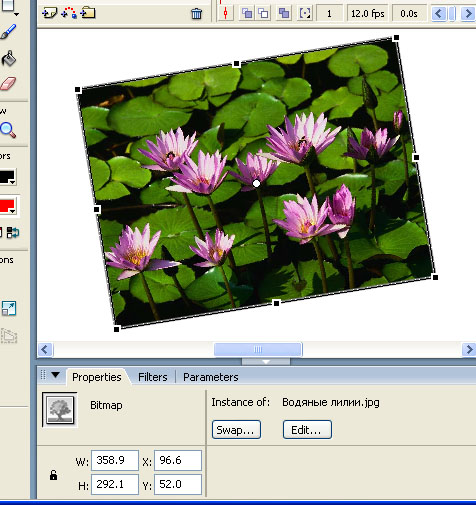Viewport: 476px width, 505px height.
Task: Open Modify Onion Markers menu
Action: [x=305, y=13]
